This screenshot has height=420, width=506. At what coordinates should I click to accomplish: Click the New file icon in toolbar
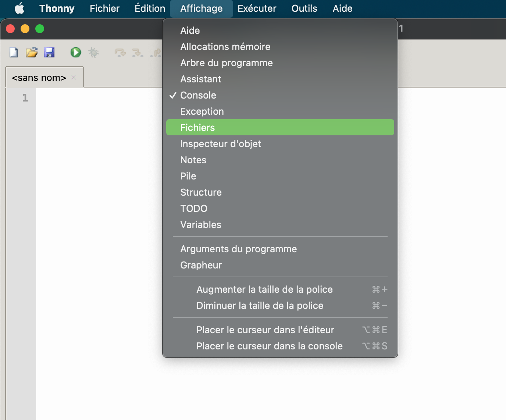[14, 53]
